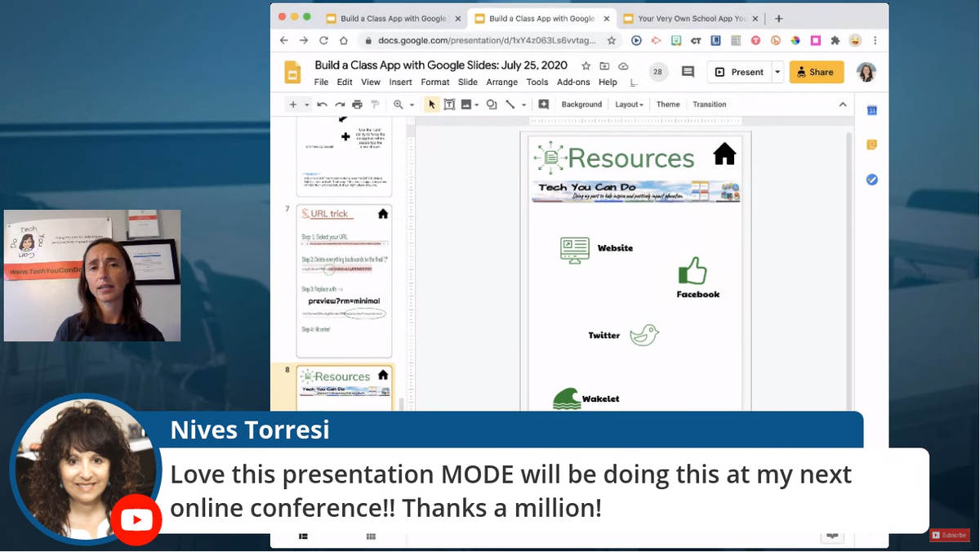This screenshot has width=980, height=552.
Task: Select slide 8 Resources thumbnail
Action: click(344, 386)
